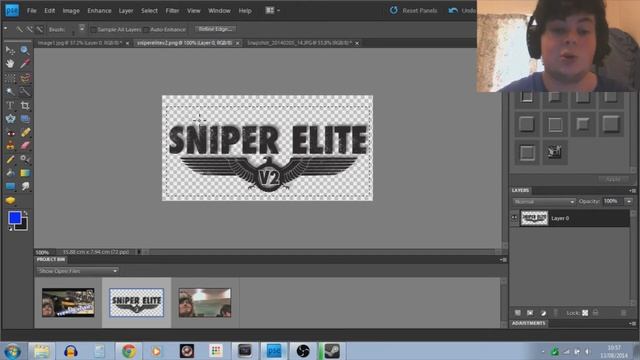This screenshot has height=360, width=640.
Task: Create adjustment layer half-circle icon
Action: (x=543, y=313)
